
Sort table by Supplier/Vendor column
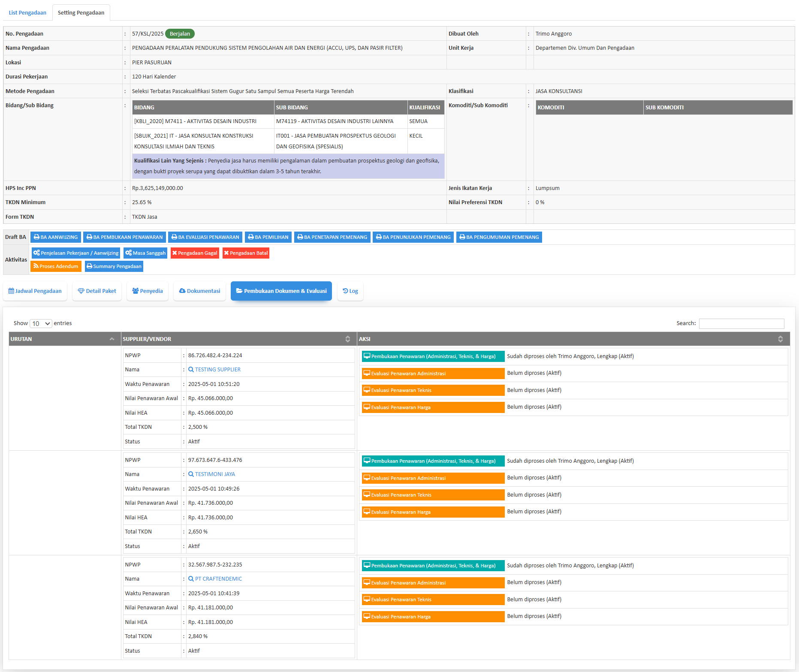point(238,339)
